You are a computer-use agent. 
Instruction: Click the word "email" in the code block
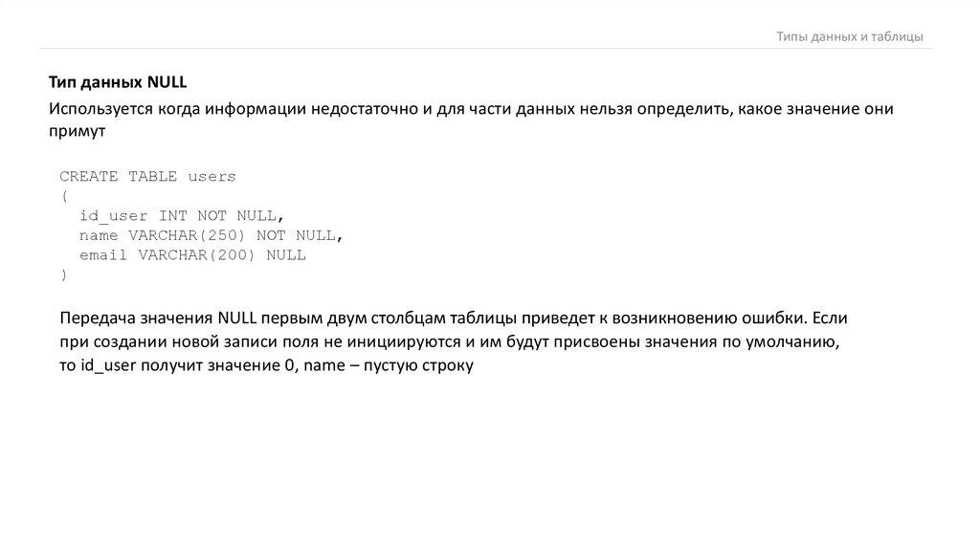(x=104, y=254)
